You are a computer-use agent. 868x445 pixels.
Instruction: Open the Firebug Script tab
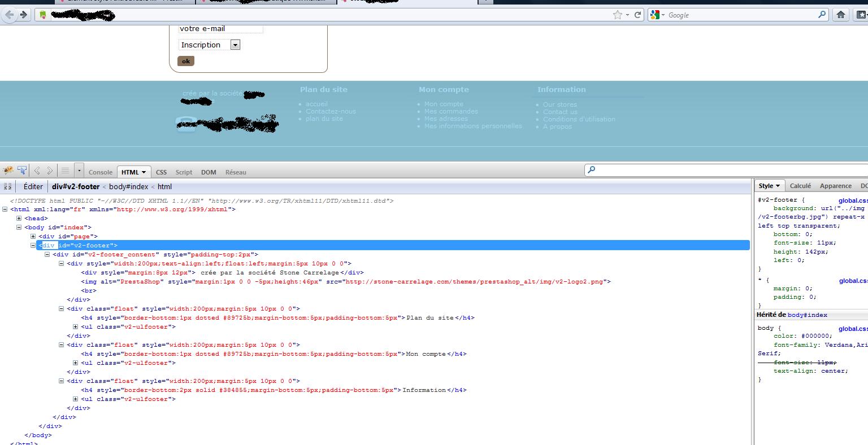pos(184,172)
